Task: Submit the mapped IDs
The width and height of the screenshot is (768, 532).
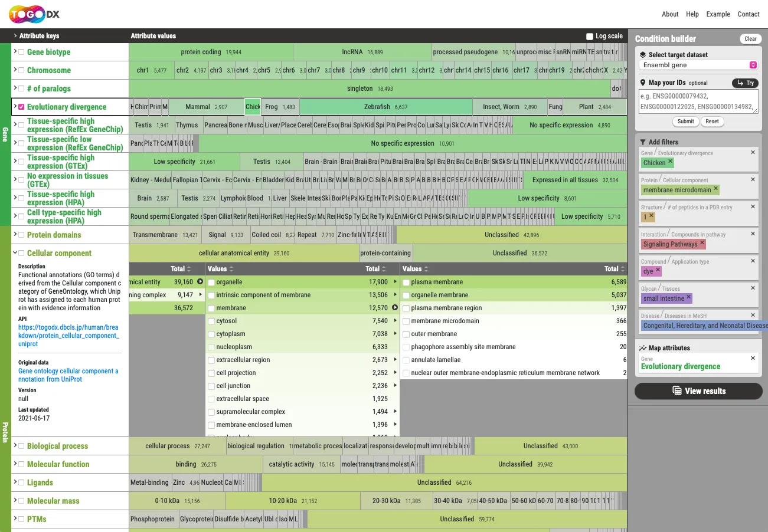Action: pyautogui.click(x=685, y=121)
